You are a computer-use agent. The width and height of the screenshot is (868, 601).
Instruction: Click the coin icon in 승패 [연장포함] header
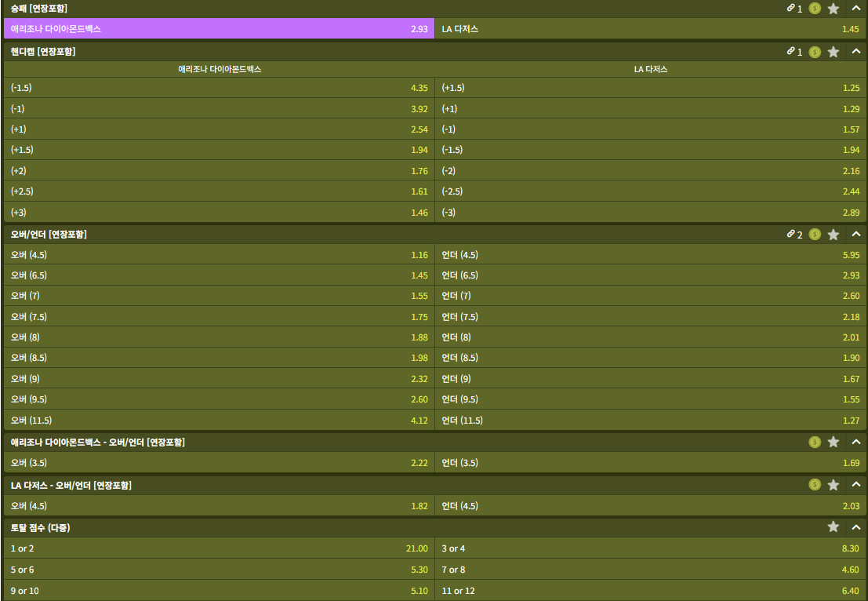pyautogui.click(x=815, y=9)
